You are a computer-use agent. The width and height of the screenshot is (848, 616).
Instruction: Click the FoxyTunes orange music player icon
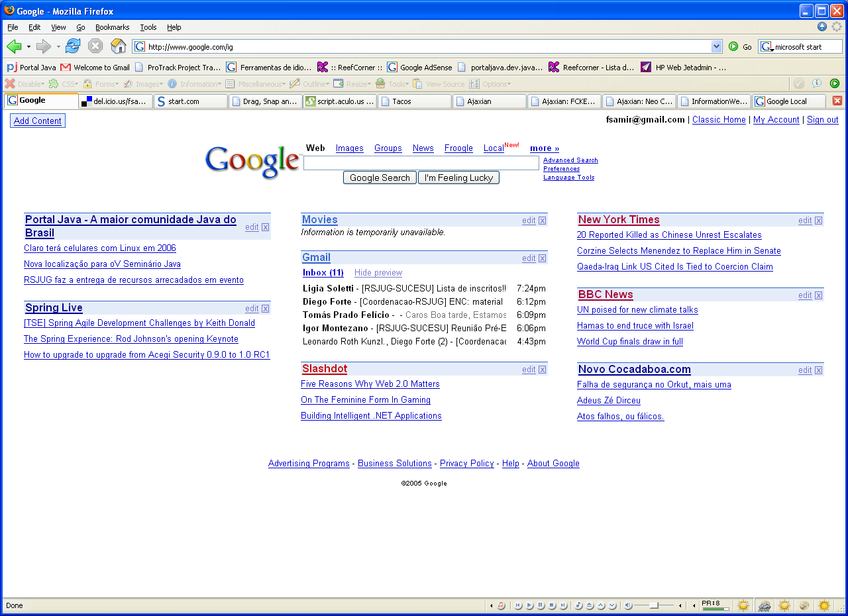click(x=502, y=605)
